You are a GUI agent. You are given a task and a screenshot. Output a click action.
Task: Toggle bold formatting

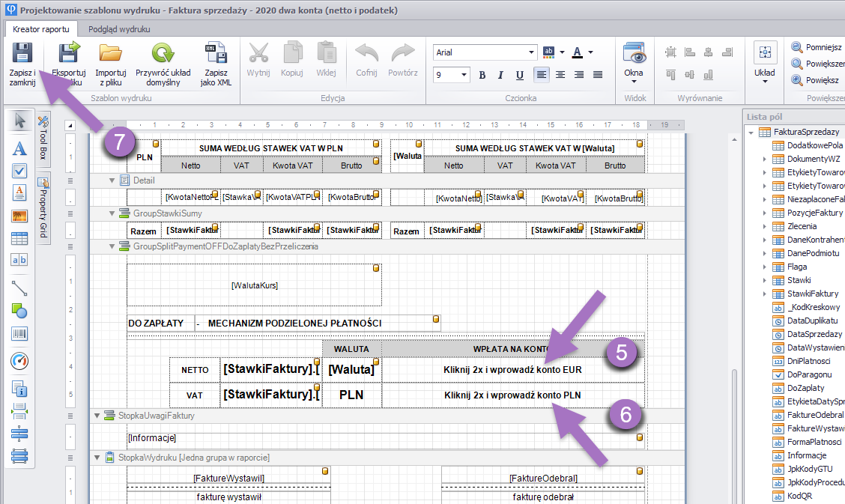pos(482,75)
